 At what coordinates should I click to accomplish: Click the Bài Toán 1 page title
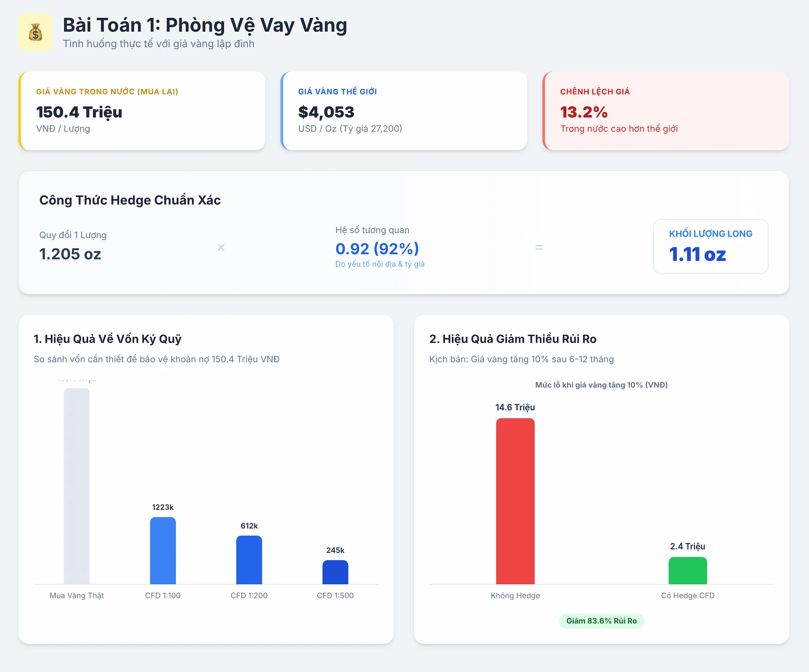point(205,25)
